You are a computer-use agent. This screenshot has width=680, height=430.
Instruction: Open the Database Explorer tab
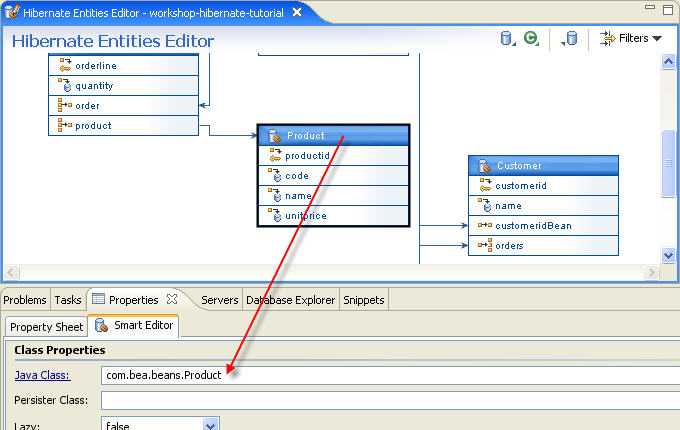(x=291, y=300)
